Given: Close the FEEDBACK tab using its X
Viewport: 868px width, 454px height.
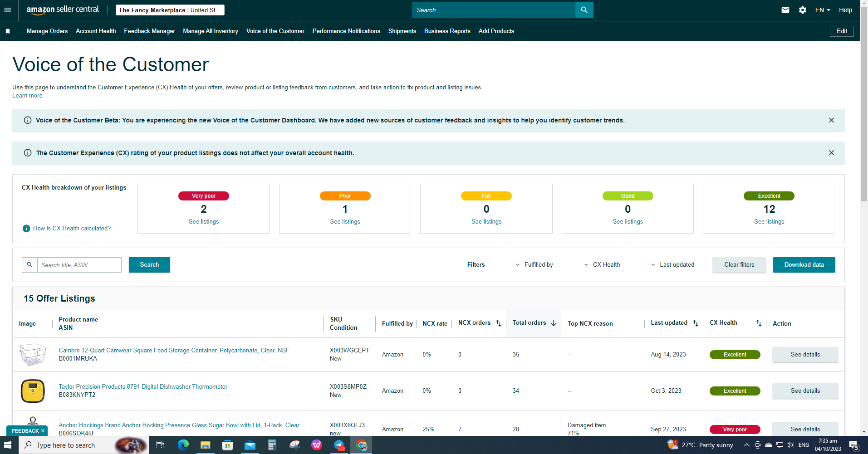Looking at the screenshot, I should tap(43, 431).
